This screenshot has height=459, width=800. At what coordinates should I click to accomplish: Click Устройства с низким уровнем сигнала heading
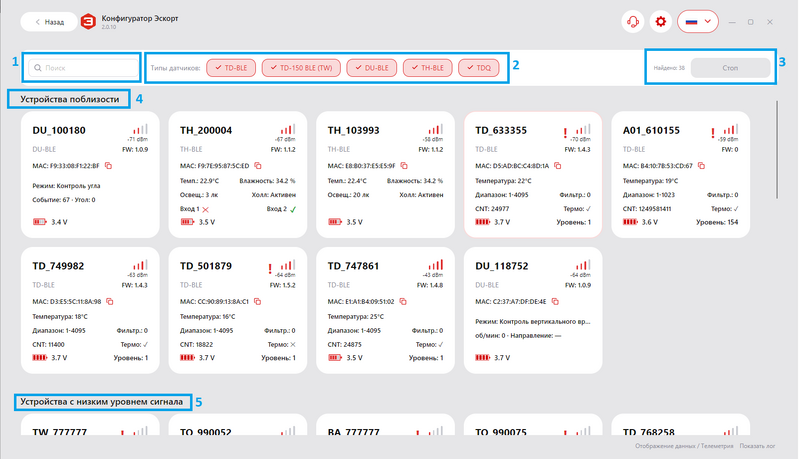(102, 402)
